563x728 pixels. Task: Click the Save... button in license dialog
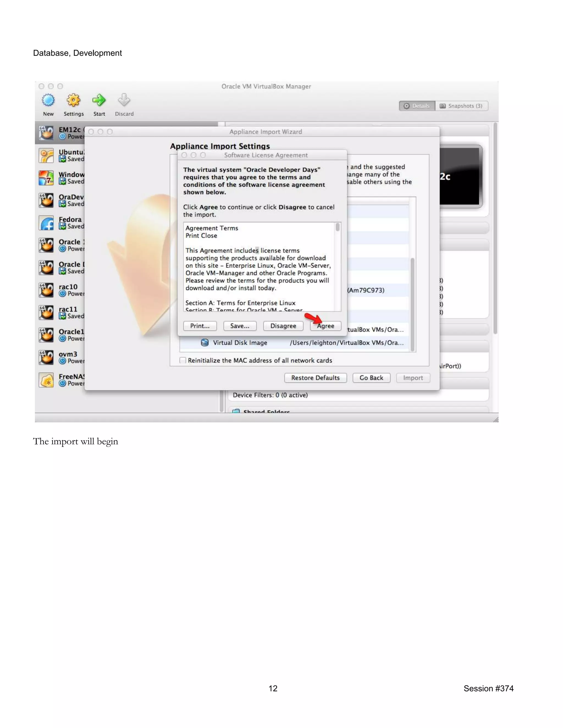pyautogui.click(x=240, y=326)
